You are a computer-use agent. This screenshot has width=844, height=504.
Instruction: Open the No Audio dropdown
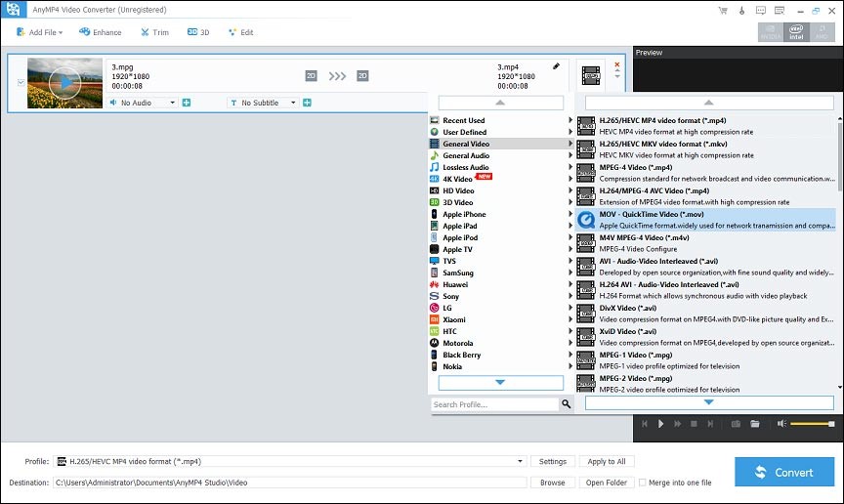(142, 103)
